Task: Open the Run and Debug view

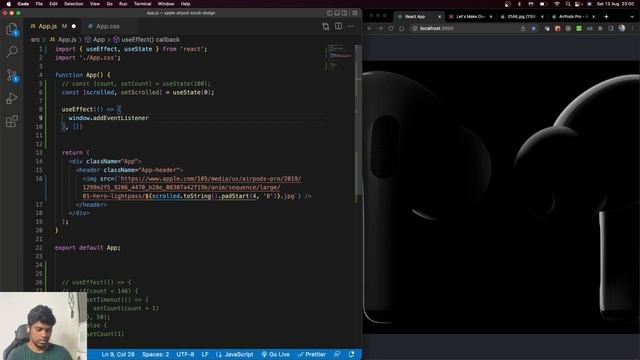Action: point(12,98)
